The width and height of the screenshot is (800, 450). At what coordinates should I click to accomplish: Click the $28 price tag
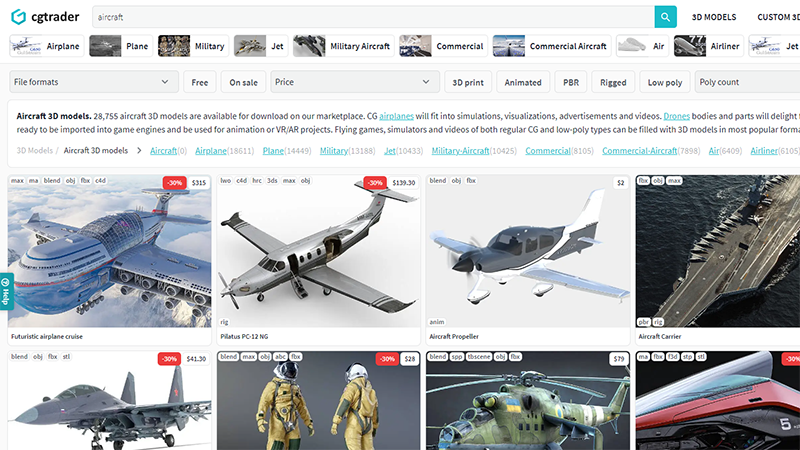[410, 359]
